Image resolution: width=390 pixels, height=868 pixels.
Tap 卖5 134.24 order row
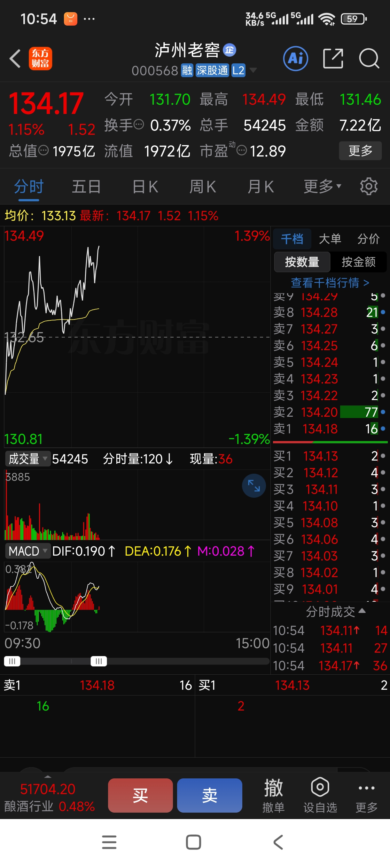tap(330, 362)
